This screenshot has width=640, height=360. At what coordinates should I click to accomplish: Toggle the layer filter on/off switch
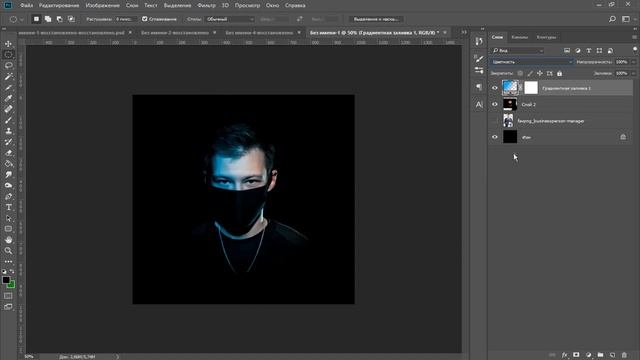pos(635,49)
